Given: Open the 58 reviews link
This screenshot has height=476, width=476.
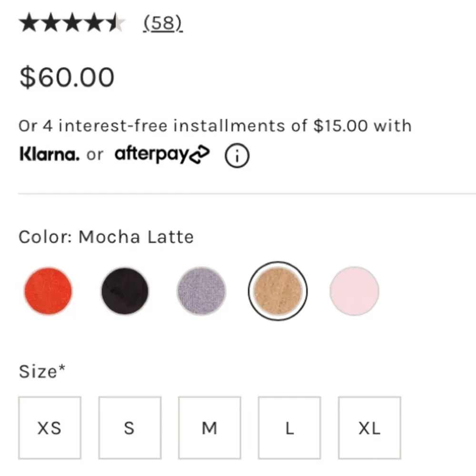Looking at the screenshot, I should (163, 23).
